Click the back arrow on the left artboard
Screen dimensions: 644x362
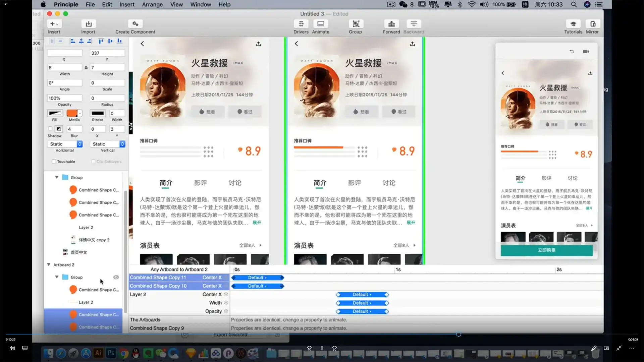click(142, 43)
